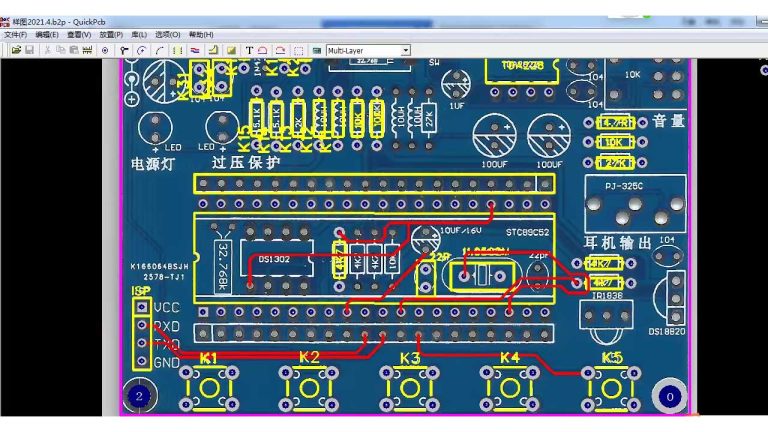Image resolution: width=768 pixels, height=432 pixels.
Task: Click the DS1302 chip on the board
Action: pyautogui.click(x=277, y=263)
